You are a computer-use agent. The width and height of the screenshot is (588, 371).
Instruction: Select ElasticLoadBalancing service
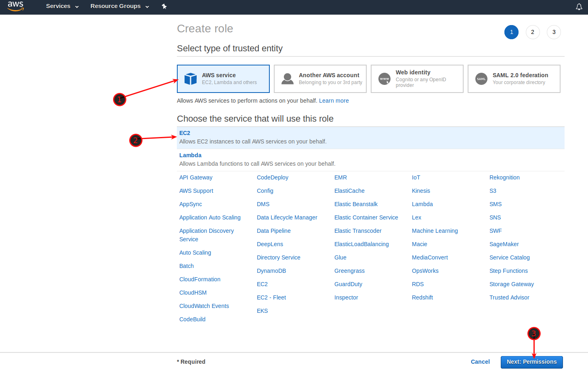tap(361, 244)
